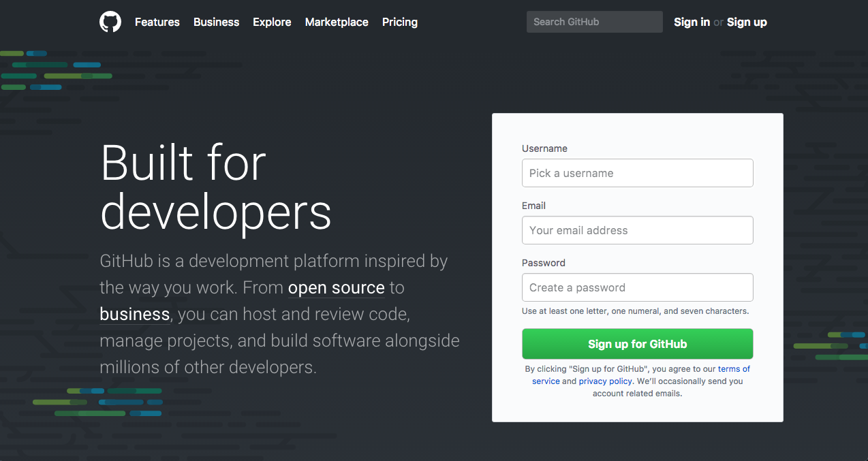The height and width of the screenshot is (461, 868).
Task: Open the privacy policy link
Action: 606,381
